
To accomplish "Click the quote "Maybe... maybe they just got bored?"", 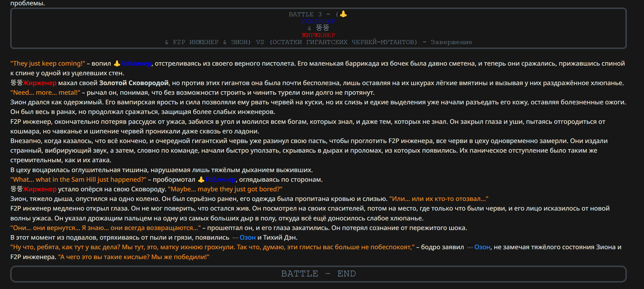I will point(225,189).
